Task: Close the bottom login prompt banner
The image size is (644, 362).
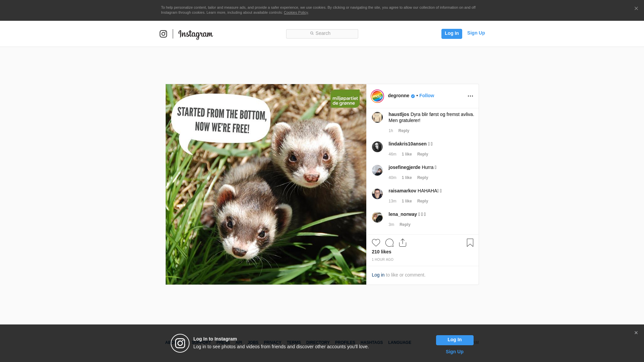Action: [x=636, y=333]
